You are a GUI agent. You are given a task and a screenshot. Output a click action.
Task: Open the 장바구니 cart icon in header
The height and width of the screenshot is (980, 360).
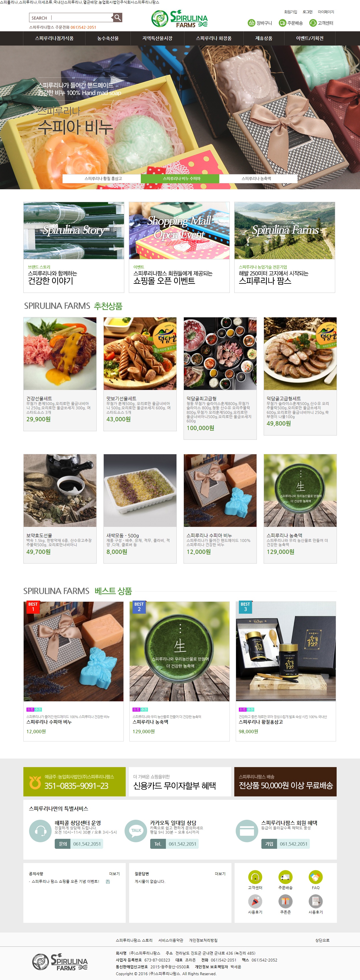tap(251, 23)
